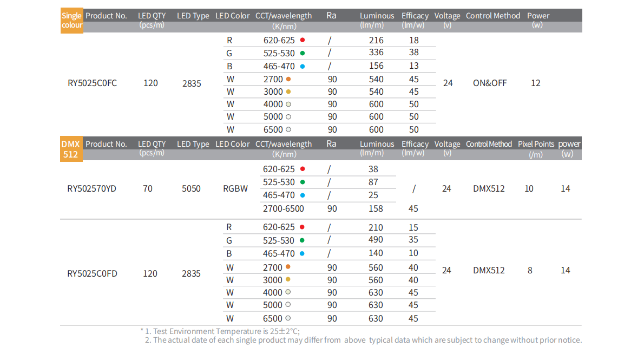
Task: Click the Pixel Points column header
Action: [x=536, y=144]
